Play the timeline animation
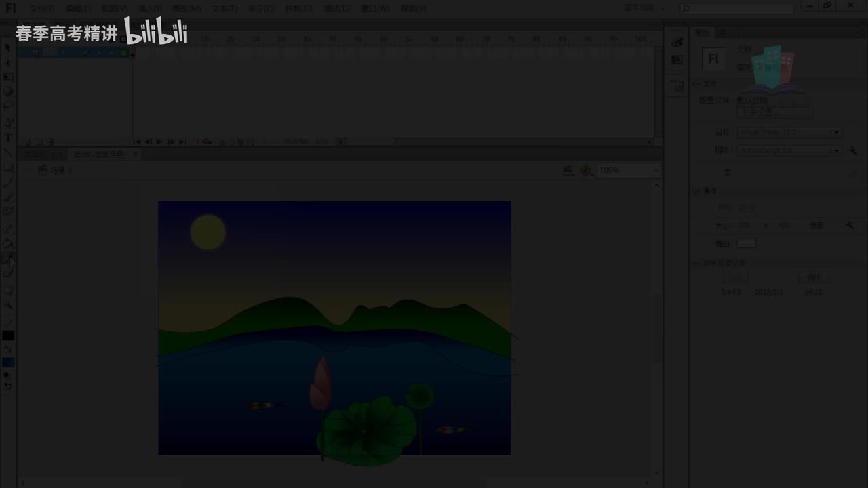868x488 pixels. point(159,142)
